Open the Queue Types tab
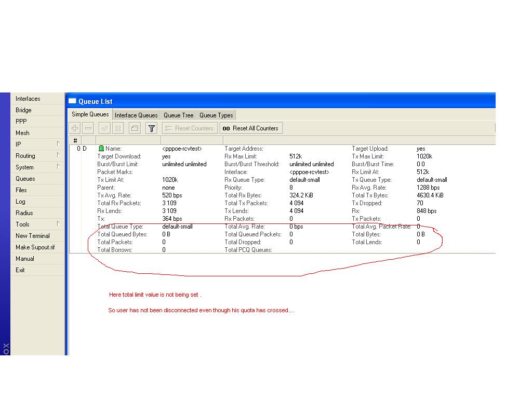Viewport: 532px width, 399px height. [x=216, y=115]
